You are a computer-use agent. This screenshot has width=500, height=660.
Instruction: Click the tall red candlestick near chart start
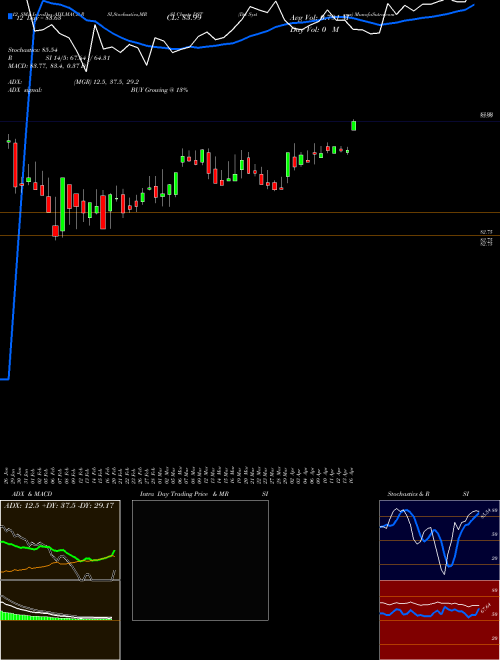(16, 165)
